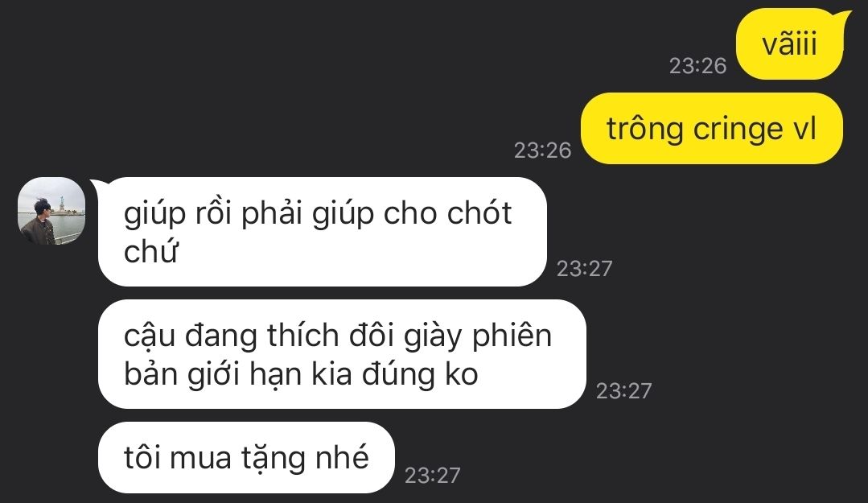Open the sender's profile avatar photo
This screenshot has height=503, width=868.
(51, 211)
